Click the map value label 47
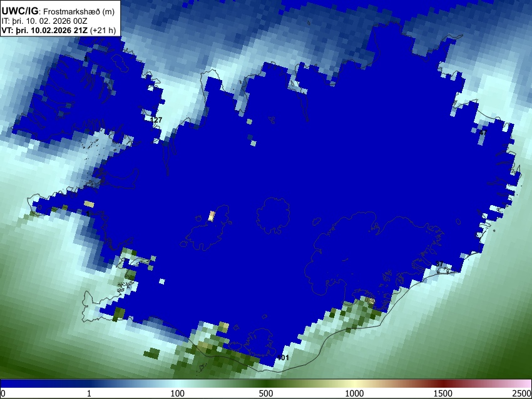Viewport: 532px width, 399px height. click(483, 133)
